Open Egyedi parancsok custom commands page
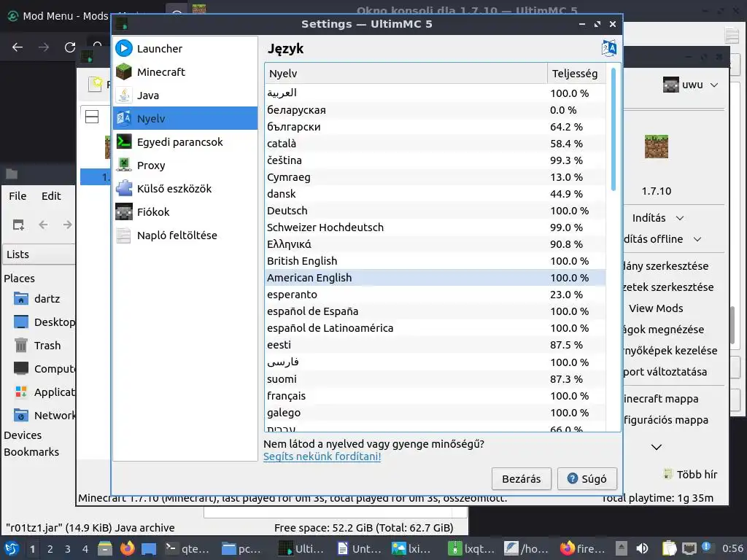The image size is (747, 560). click(x=185, y=142)
